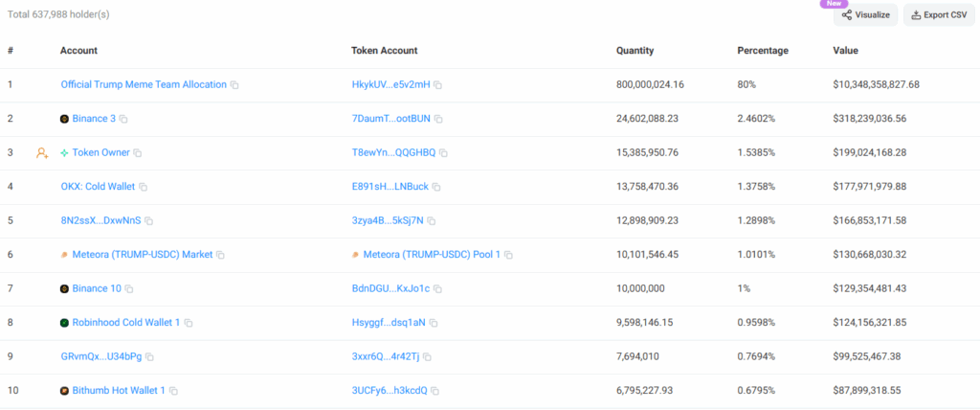Open token account HkykUV...e5v2mH link

[x=391, y=84]
